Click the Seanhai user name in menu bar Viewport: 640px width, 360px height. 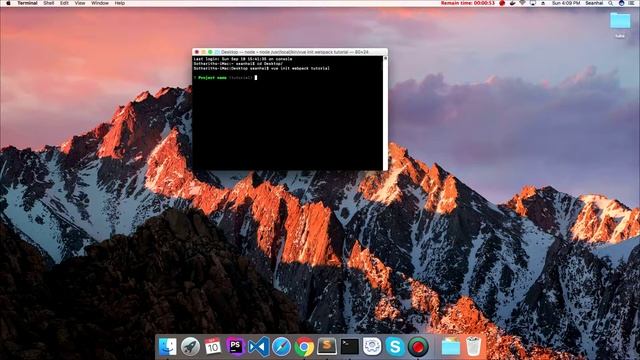[x=594, y=3]
